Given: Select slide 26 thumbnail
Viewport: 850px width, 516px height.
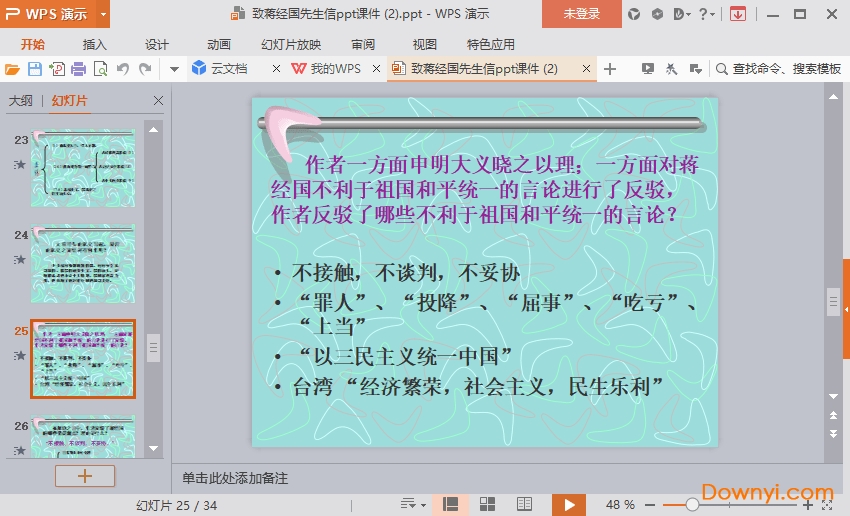Looking at the screenshot, I should click(83, 437).
